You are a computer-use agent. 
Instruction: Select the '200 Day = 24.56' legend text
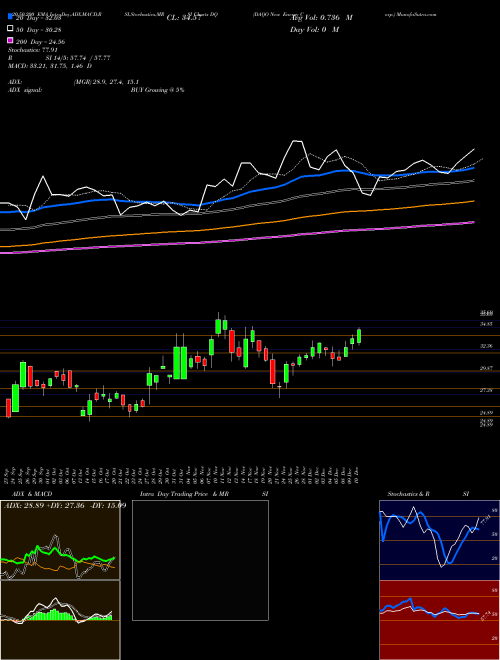click(40, 42)
